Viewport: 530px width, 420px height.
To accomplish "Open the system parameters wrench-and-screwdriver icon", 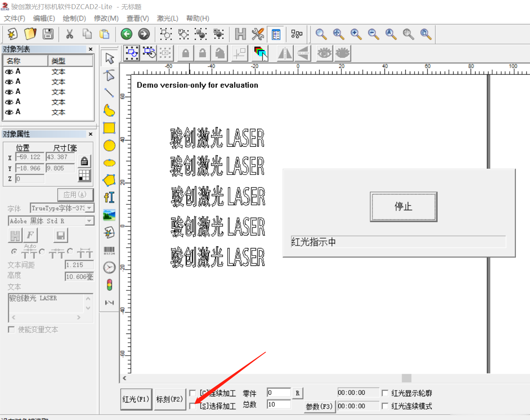I will point(258,34).
